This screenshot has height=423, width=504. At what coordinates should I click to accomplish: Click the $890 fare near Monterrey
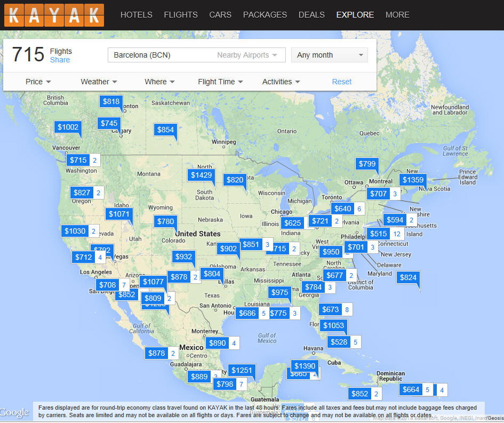[222, 343]
